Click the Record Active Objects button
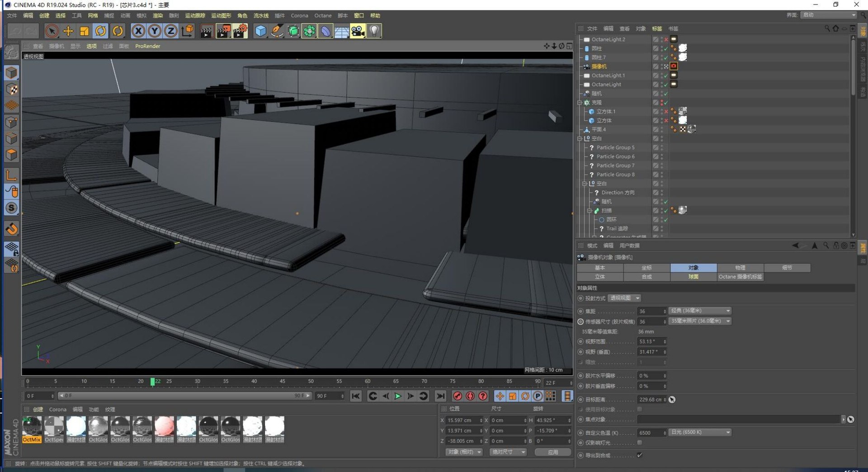This screenshot has height=472, width=868. (458, 396)
